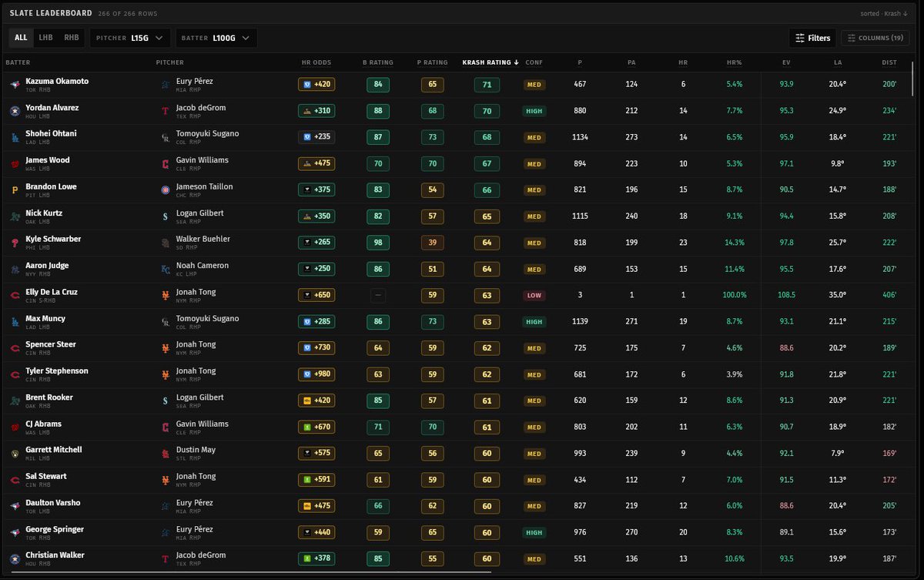Click +310 odds for Yordan Alvarez
The image size is (924, 580).
[x=316, y=111]
